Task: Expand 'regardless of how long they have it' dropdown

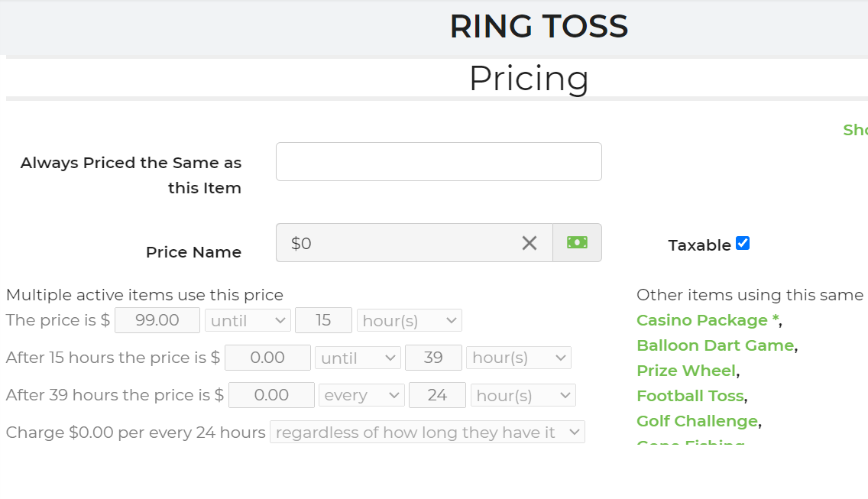Action: click(427, 433)
